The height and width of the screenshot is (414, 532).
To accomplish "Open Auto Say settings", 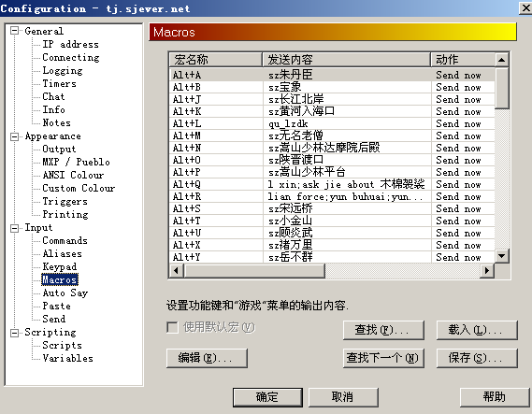I will pos(65,293).
